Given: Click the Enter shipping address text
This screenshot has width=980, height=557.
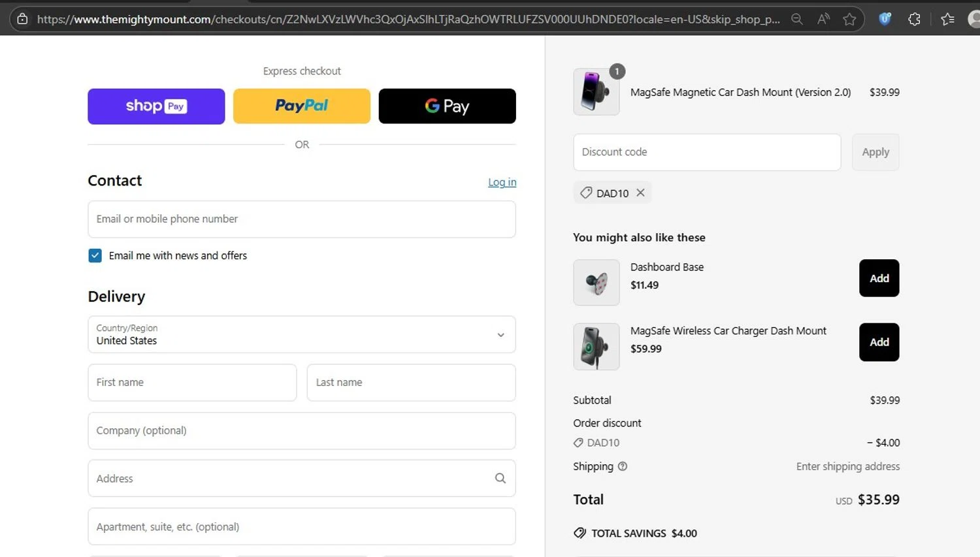Looking at the screenshot, I should pos(848,466).
